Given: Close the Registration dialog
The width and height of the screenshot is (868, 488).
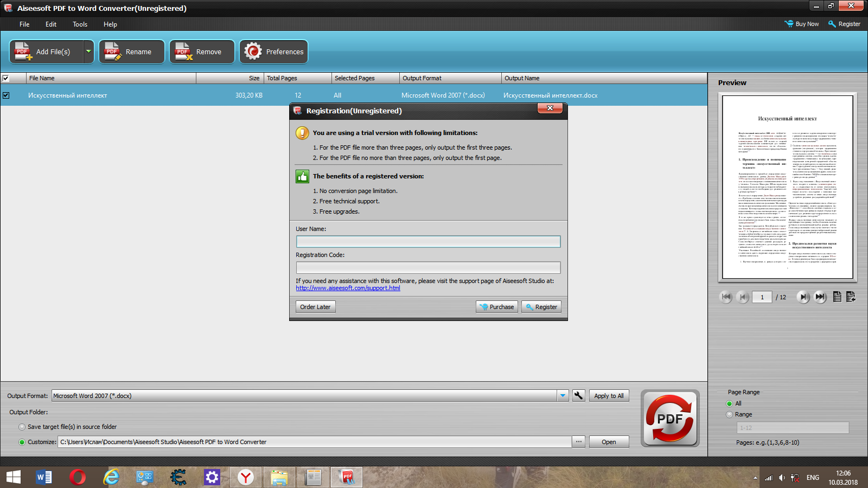Looking at the screenshot, I should tap(550, 108).
